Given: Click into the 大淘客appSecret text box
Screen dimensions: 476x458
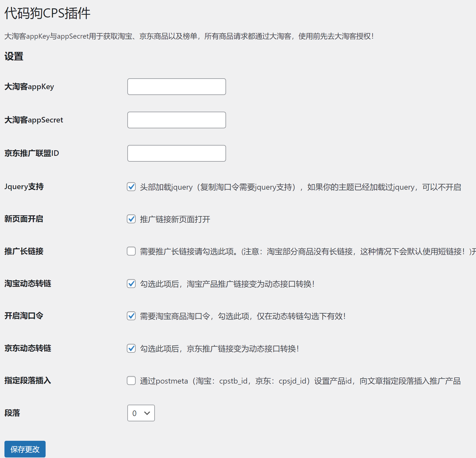Looking at the screenshot, I should point(177,120).
